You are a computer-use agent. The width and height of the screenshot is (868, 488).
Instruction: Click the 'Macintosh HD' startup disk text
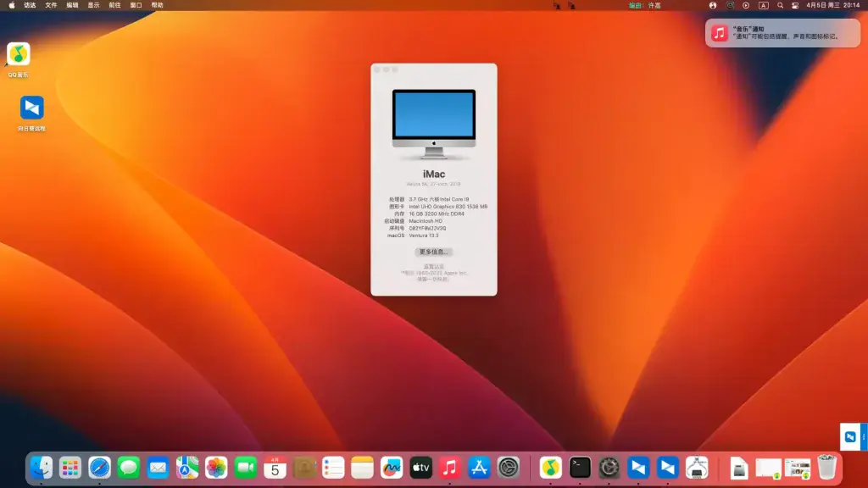pyautogui.click(x=426, y=221)
